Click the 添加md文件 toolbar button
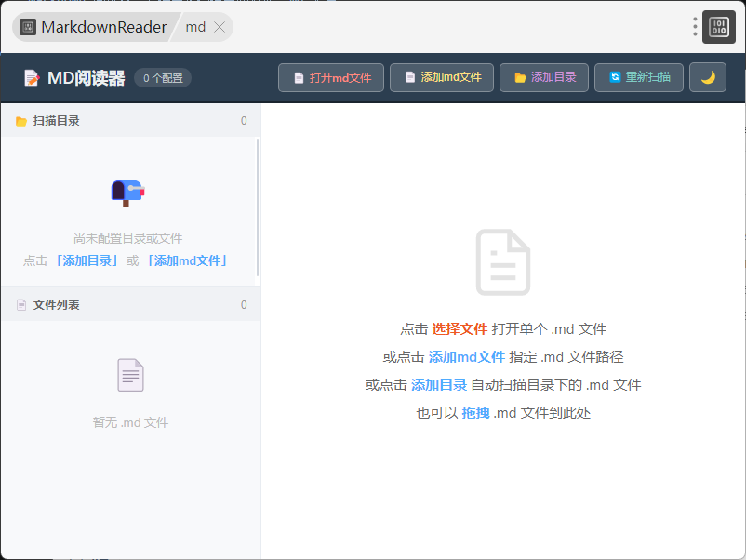Image resolution: width=746 pixels, height=560 pixels. [x=442, y=77]
